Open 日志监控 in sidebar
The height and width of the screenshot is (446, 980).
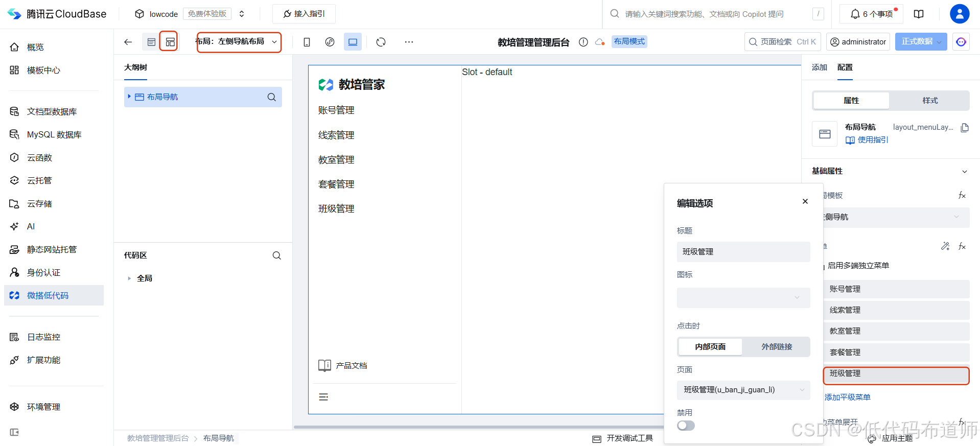click(43, 337)
